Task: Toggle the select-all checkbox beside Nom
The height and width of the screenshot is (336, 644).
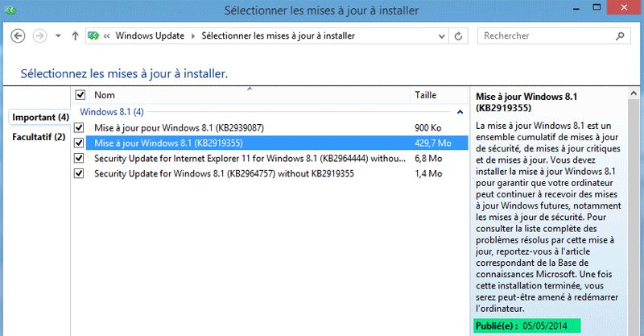Action: click(80, 95)
